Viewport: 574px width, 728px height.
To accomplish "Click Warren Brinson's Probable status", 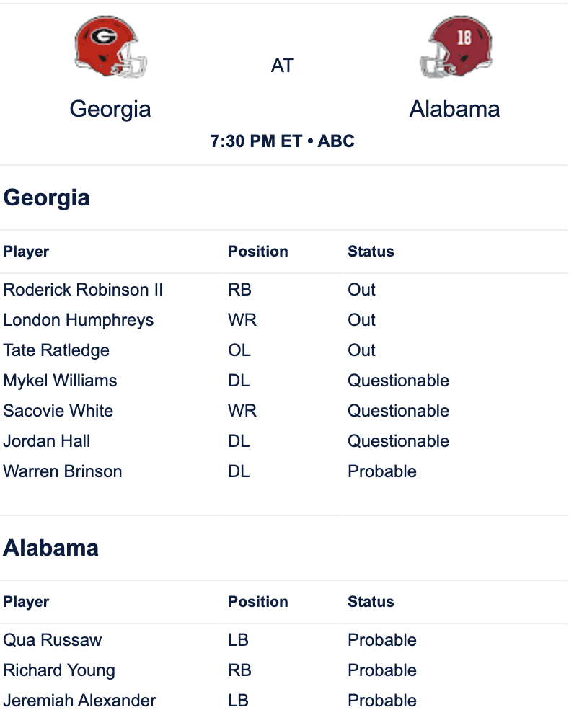I will [381, 471].
